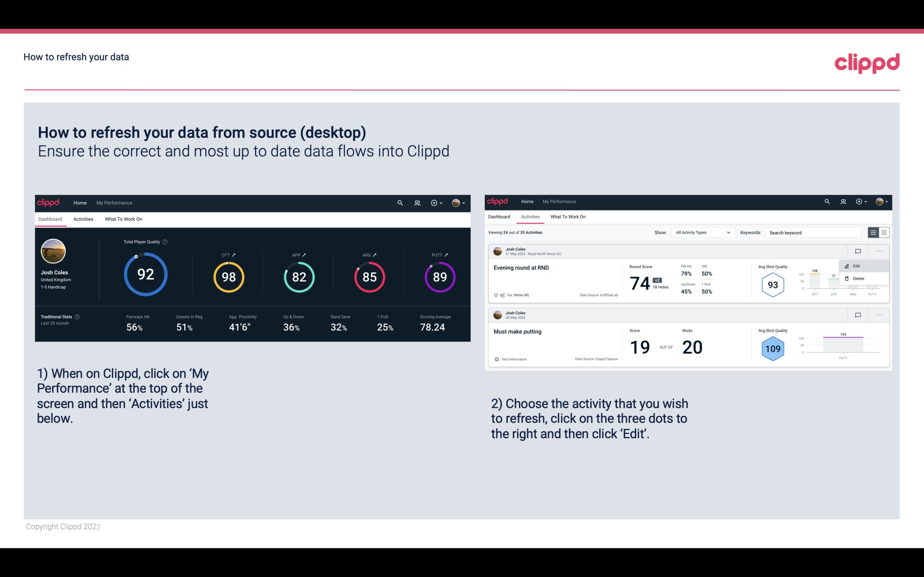924x577 pixels.
Task: Click the What To Work On tab
Action: [123, 219]
